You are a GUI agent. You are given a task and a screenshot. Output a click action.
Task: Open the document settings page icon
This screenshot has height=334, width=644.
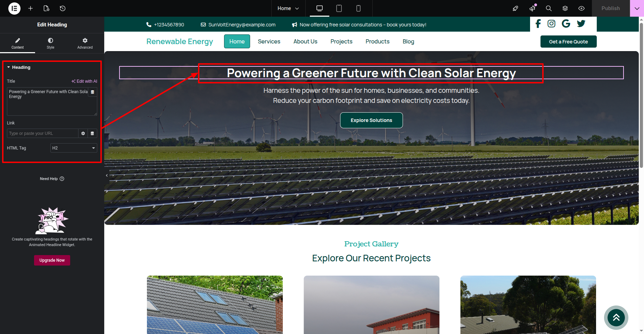click(x=47, y=8)
